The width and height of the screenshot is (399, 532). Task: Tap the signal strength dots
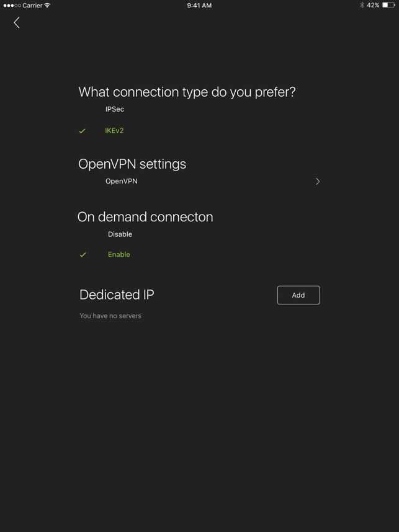pos(12,5)
